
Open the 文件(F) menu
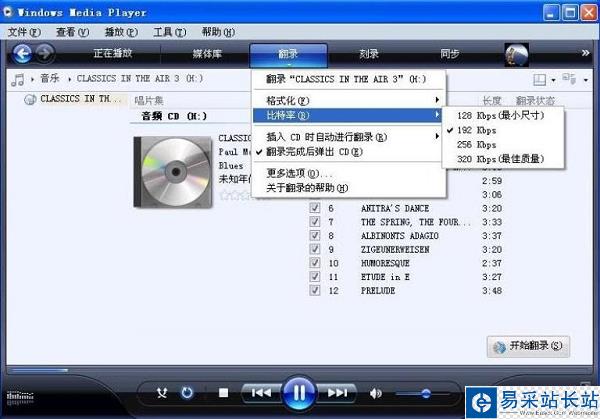pyautogui.click(x=24, y=32)
